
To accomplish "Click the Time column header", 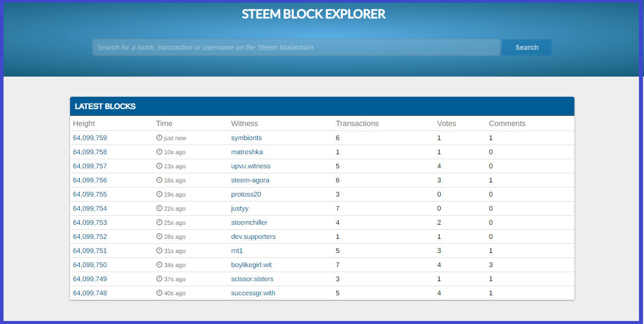I will [x=164, y=123].
